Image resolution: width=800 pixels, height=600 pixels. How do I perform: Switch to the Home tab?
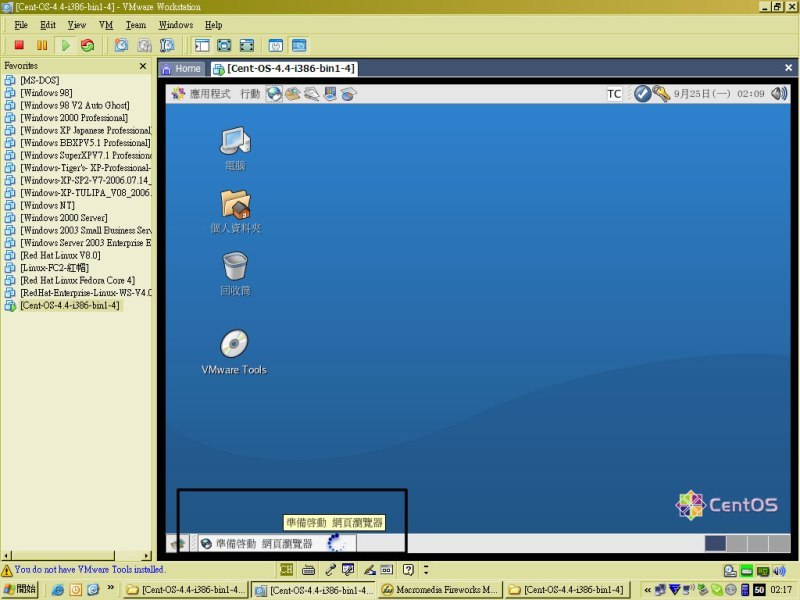(182, 69)
